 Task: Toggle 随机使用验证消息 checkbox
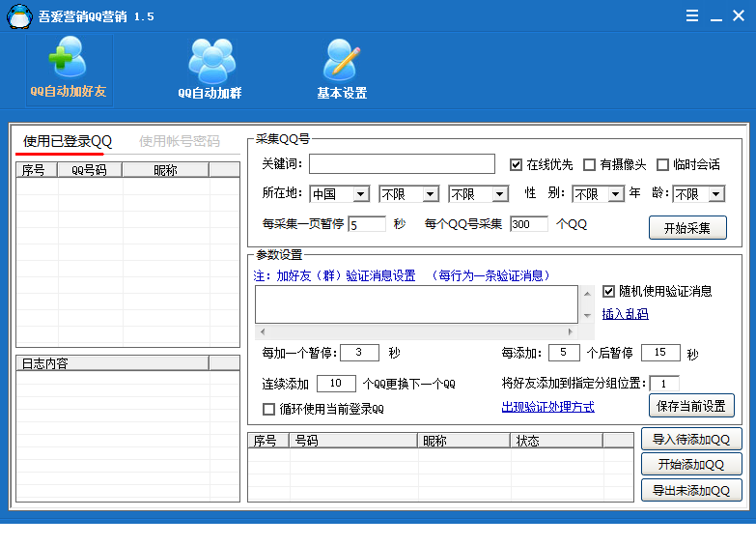608,292
